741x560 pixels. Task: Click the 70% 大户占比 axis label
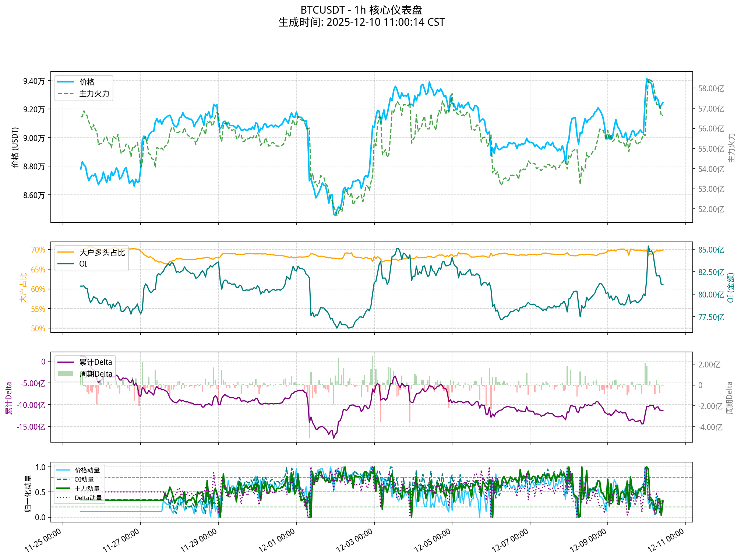click(38, 250)
